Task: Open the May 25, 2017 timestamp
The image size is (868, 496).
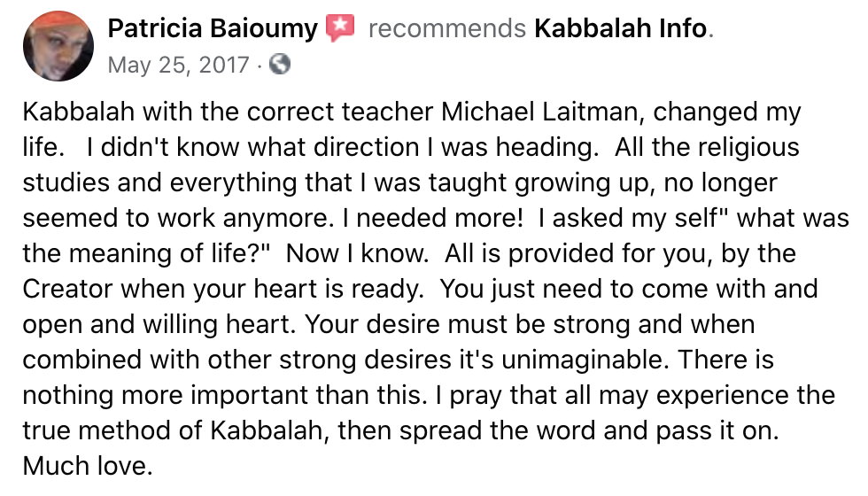Action: tap(179, 65)
